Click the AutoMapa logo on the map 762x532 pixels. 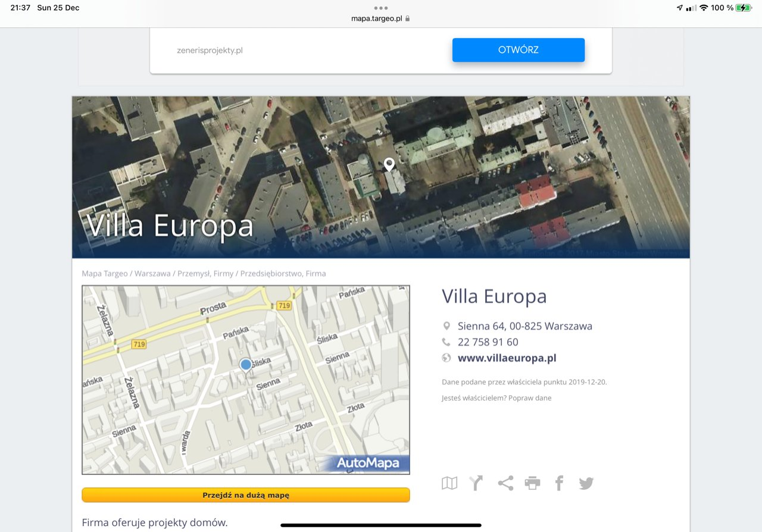(x=367, y=464)
